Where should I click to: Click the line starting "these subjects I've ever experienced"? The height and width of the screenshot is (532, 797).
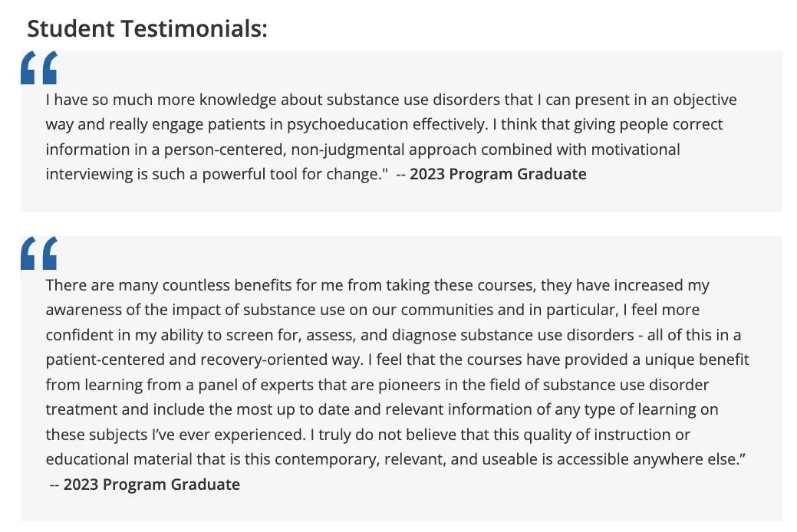coord(368,435)
